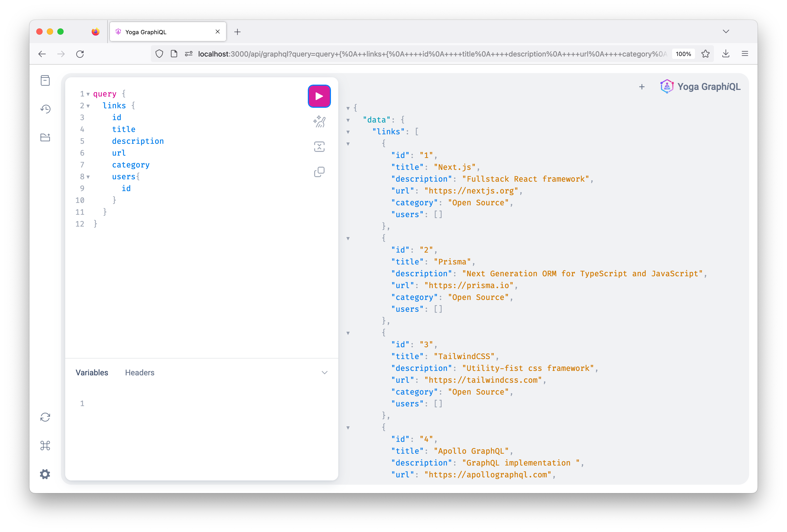This screenshot has width=787, height=532.
Task: Toggle reader view in the address bar
Action: click(174, 54)
